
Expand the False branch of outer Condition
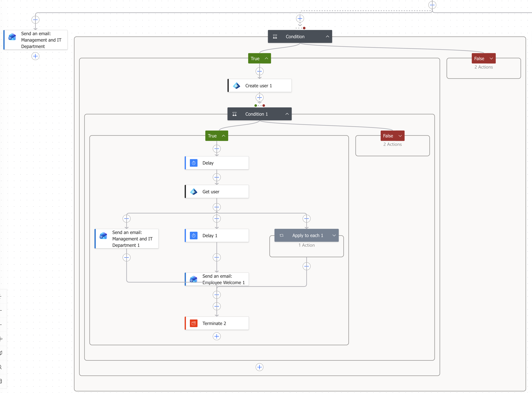(491, 59)
